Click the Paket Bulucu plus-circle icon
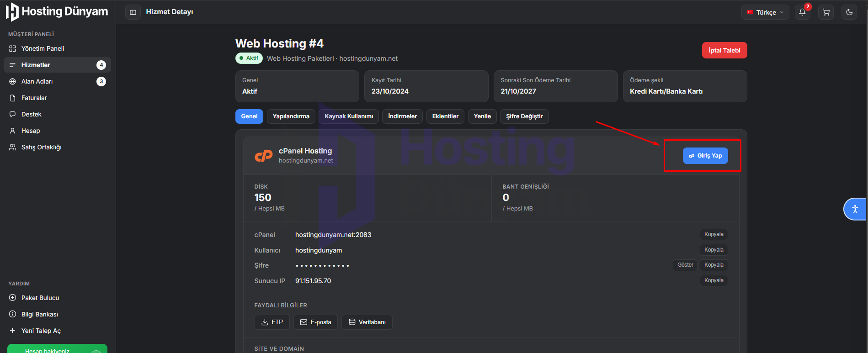 point(12,298)
